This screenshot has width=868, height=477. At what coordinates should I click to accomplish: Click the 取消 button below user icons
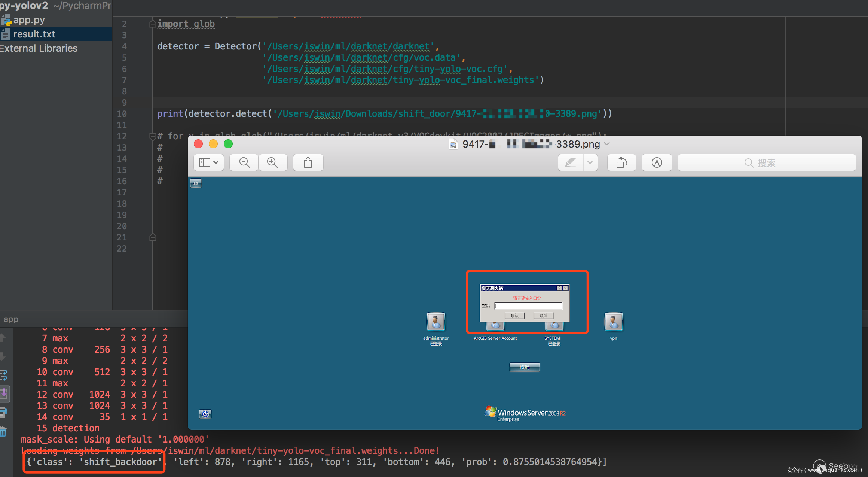(525, 367)
